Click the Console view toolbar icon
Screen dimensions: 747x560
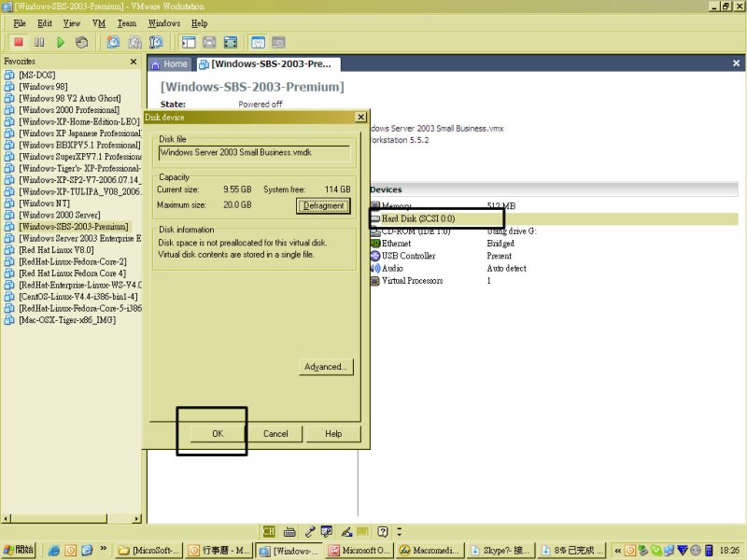pos(278,42)
